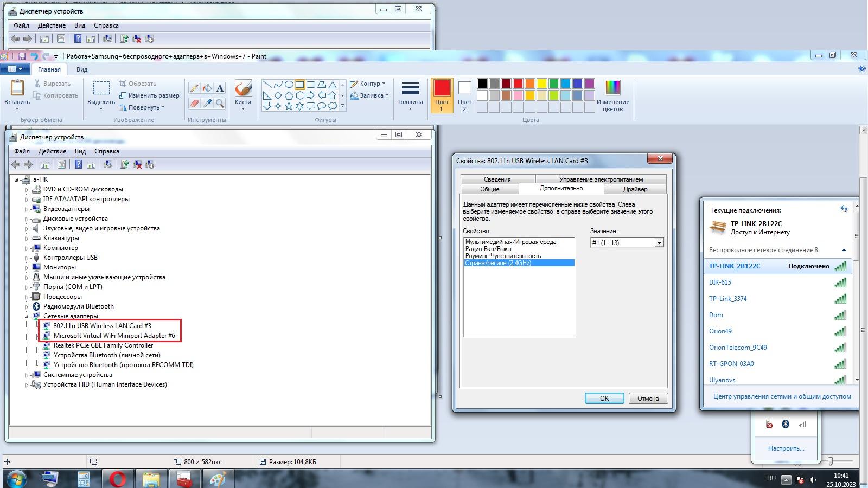Click the volume speaker tray icon
Screen dimensions: 868x488
point(813,479)
